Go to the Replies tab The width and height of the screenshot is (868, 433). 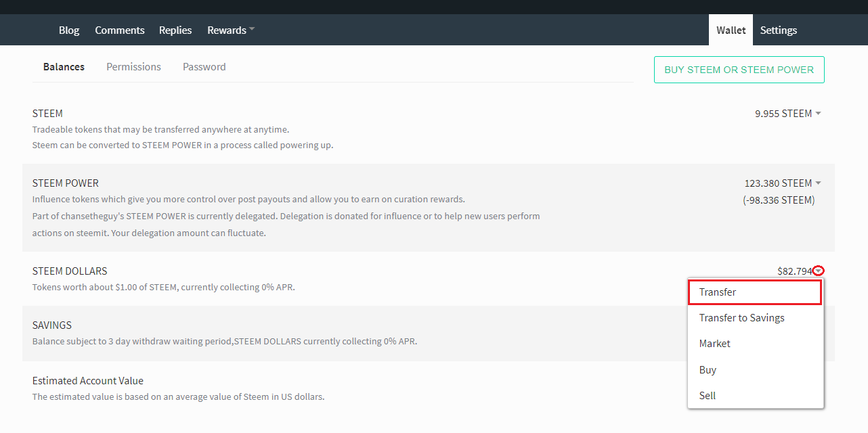coord(175,30)
